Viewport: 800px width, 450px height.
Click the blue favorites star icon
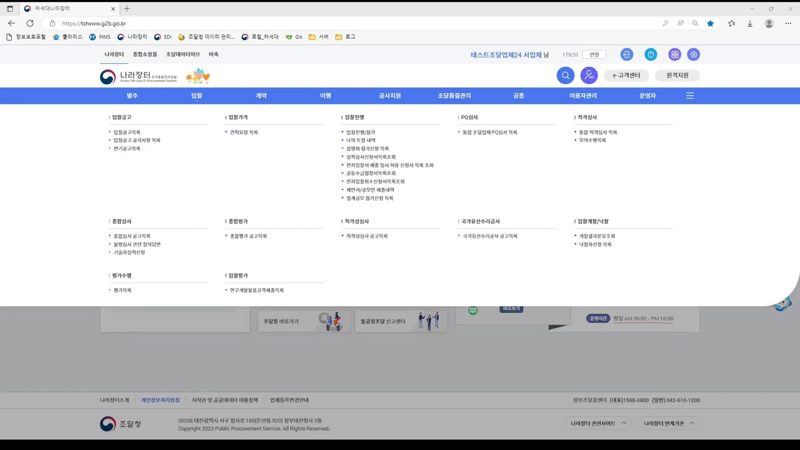click(710, 23)
